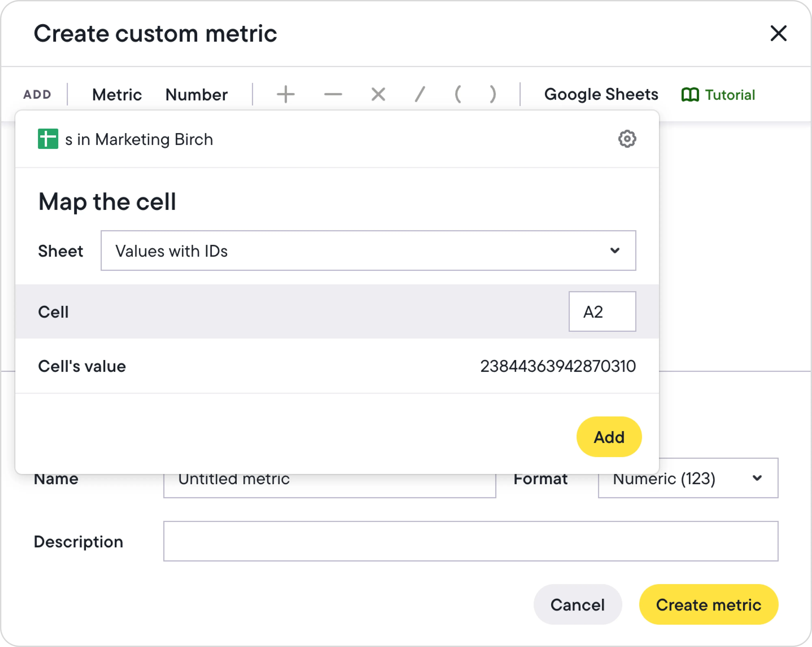The width and height of the screenshot is (812, 647).
Task: Select Metric in the ADD toolbar
Action: tap(117, 95)
